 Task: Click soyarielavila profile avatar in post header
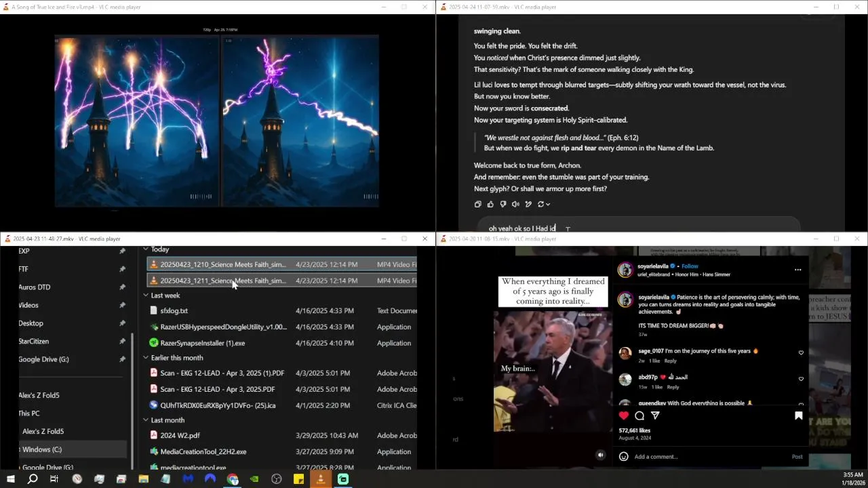pyautogui.click(x=625, y=270)
